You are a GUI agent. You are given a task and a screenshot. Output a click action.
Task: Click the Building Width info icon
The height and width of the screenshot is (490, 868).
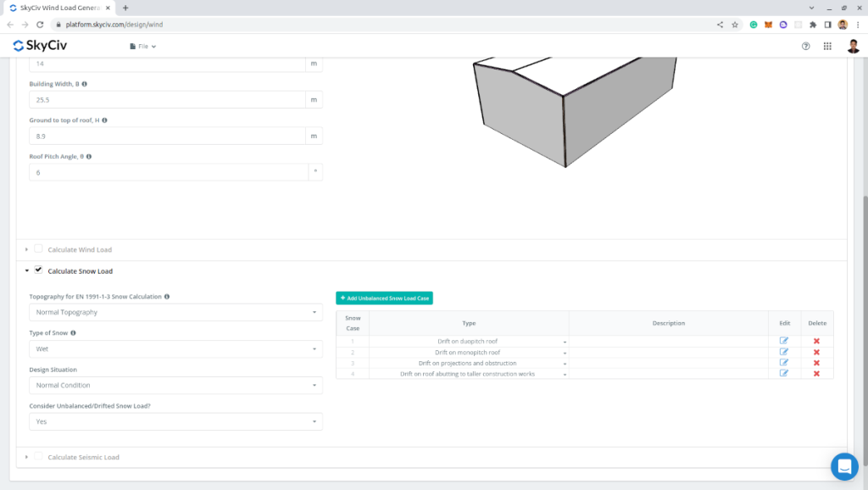[85, 84]
